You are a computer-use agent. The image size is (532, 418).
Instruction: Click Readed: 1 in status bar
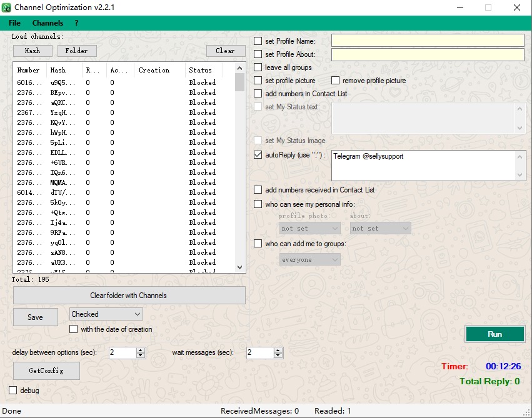333,411
